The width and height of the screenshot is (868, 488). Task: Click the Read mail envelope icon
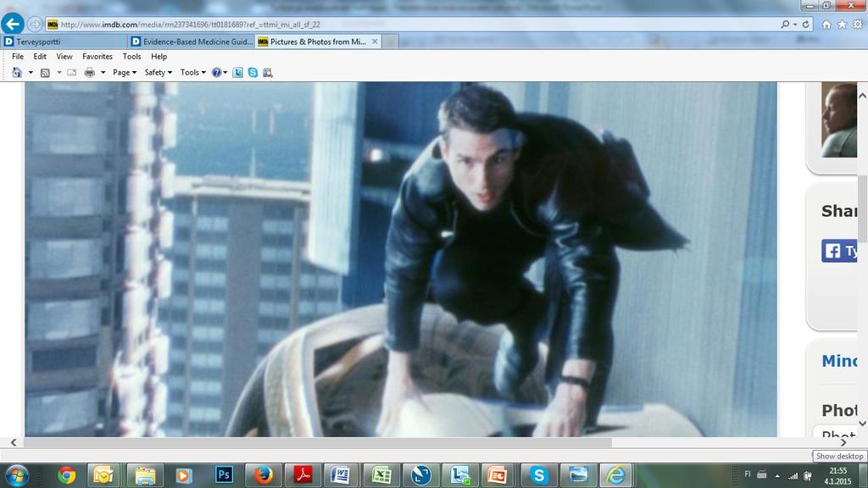click(71, 73)
